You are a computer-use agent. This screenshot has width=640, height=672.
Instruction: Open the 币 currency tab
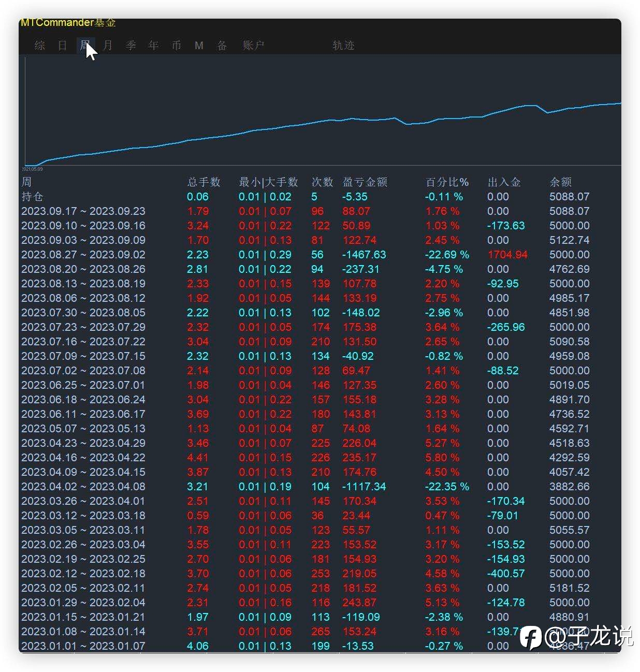click(177, 46)
